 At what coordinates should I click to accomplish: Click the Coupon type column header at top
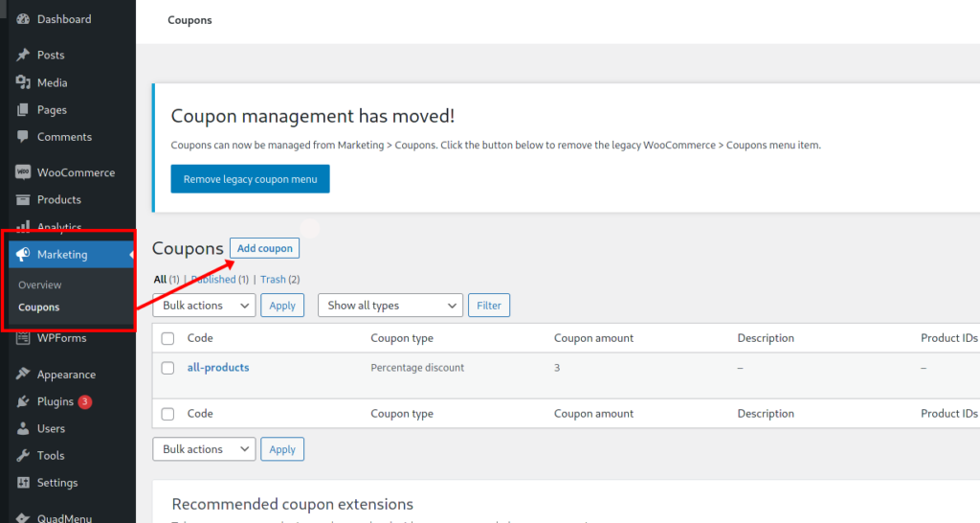coord(402,338)
